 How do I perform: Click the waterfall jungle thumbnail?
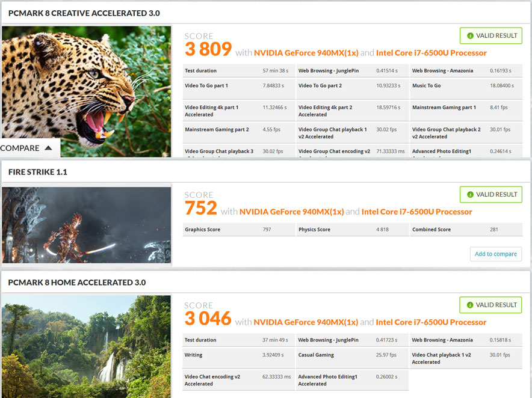click(x=86, y=346)
